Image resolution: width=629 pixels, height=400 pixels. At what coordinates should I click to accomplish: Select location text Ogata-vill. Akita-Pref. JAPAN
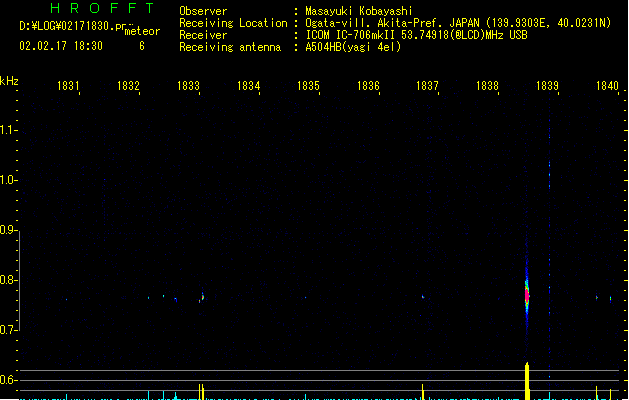pyautogui.click(x=392, y=23)
